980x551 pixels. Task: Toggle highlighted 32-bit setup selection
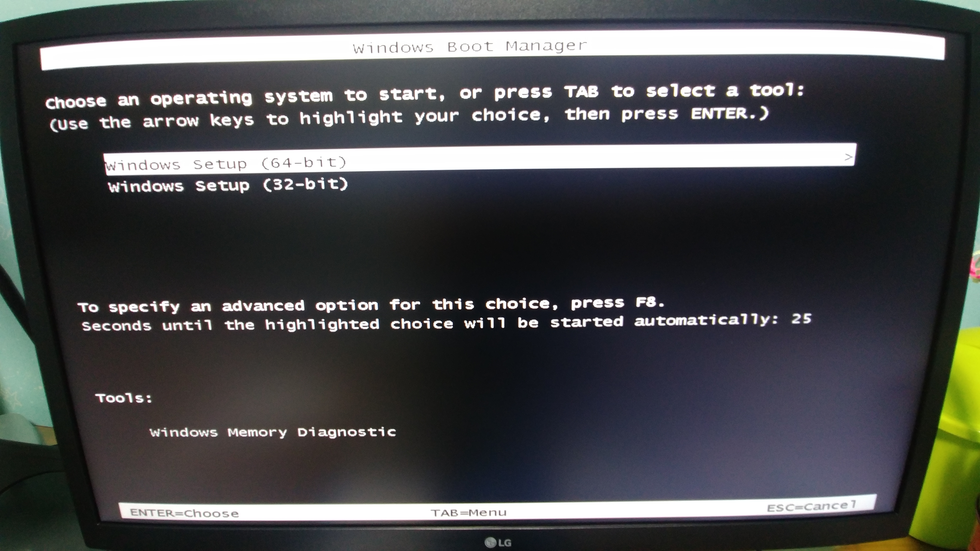pyautogui.click(x=229, y=185)
